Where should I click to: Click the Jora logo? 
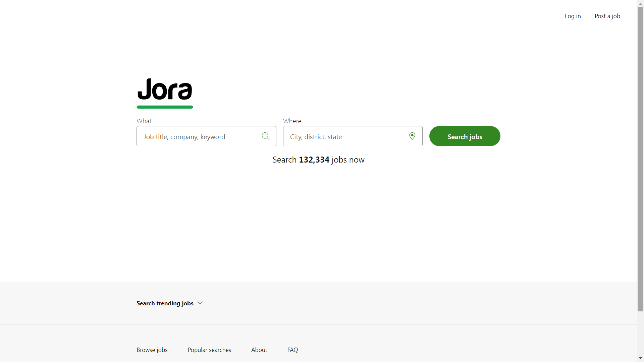(165, 93)
